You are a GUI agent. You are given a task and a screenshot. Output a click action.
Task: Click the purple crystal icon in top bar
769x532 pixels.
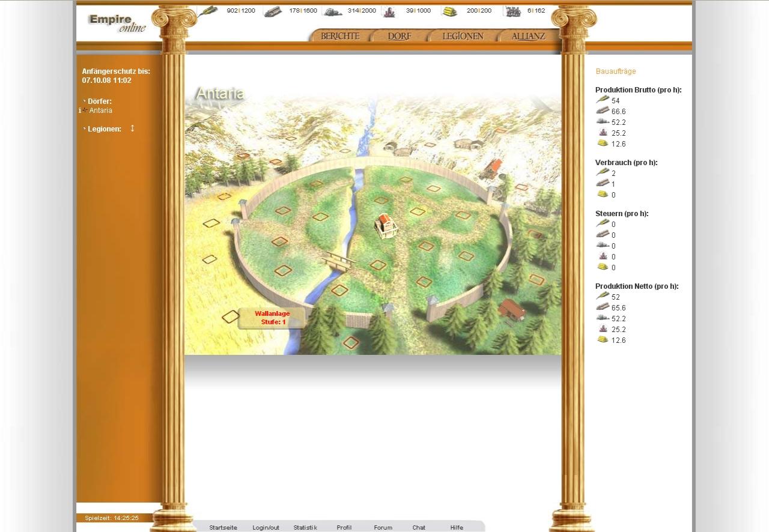tap(389, 11)
